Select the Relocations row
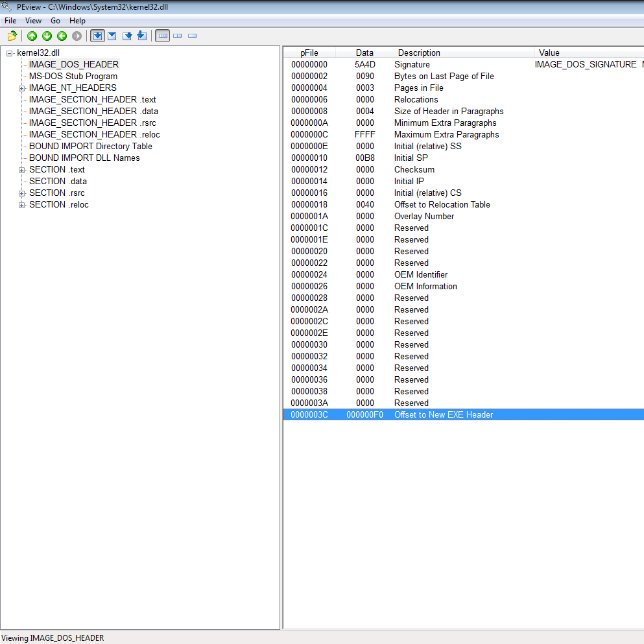The height and width of the screenshot is (644, 644). [x=464, y=100]
